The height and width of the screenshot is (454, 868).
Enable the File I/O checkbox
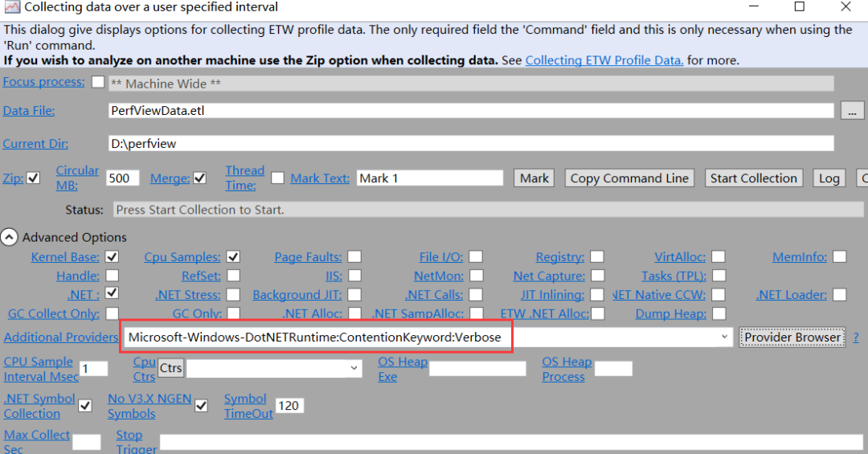click(x=476, y=257)
